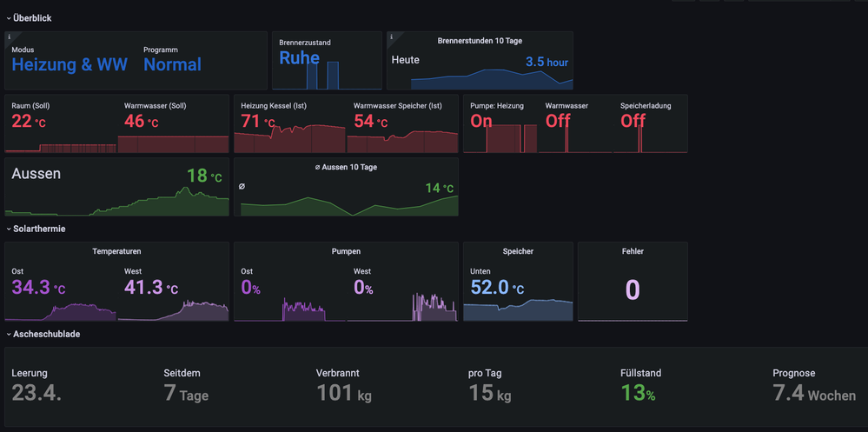Click the Aussen 18 °C temperature graph
The width and height of the screenshot is (868, 432).
[x=117, y=202]
